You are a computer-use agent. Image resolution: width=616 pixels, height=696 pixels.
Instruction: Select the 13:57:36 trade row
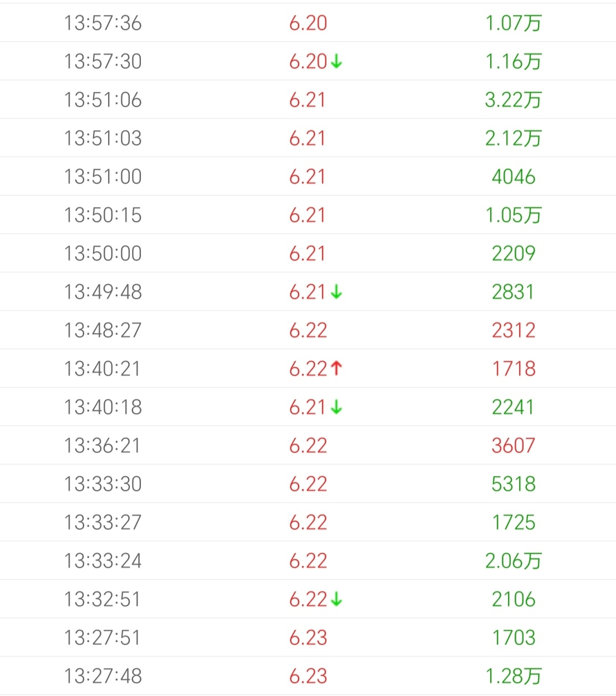(308, 23)
